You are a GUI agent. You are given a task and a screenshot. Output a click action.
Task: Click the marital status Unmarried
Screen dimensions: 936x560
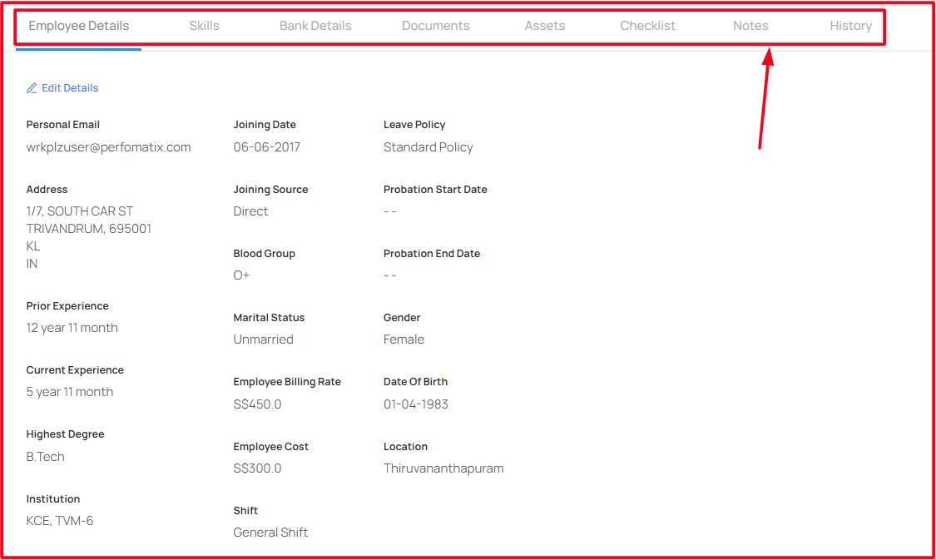(263, 339)
